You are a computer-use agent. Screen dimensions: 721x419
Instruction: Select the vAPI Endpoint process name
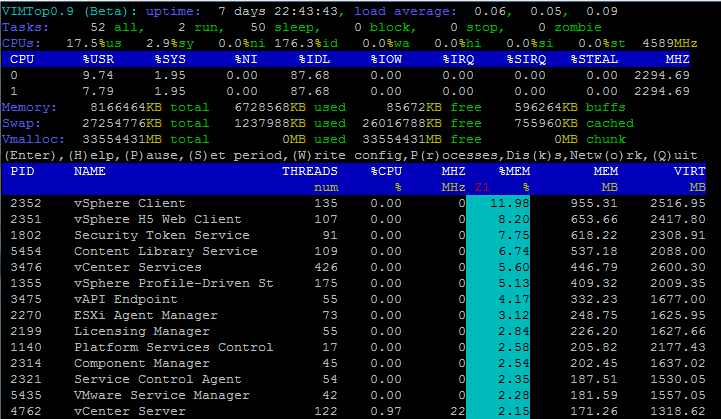[126, 299]
